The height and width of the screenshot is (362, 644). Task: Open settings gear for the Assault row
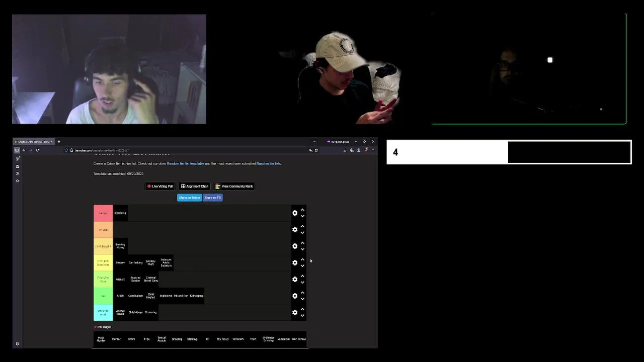(295, 280)
